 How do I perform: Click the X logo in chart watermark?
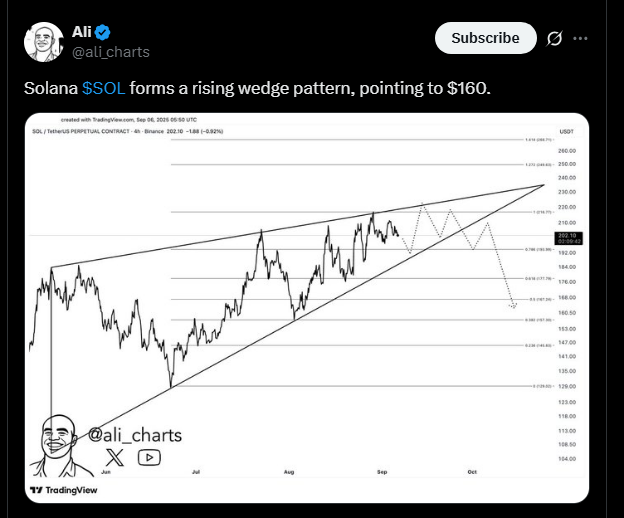coord(114,457)
